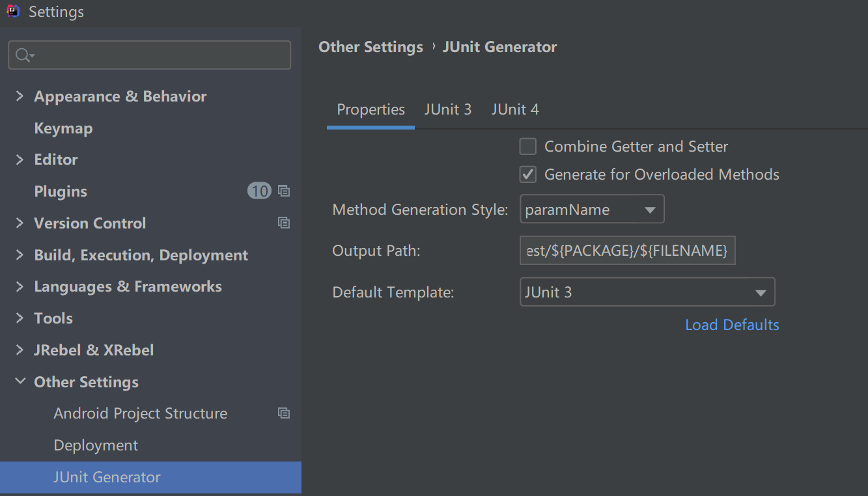Click the copy icon beside Version Control

(284, 223)
